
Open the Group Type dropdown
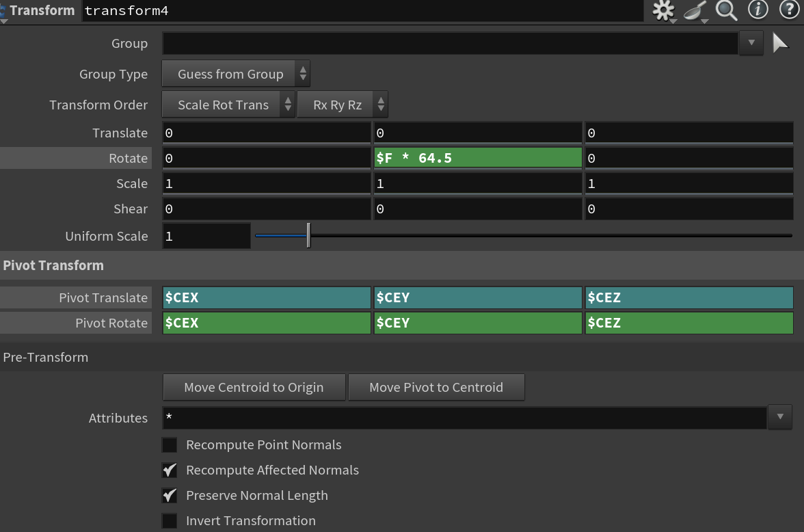(236, 74)
